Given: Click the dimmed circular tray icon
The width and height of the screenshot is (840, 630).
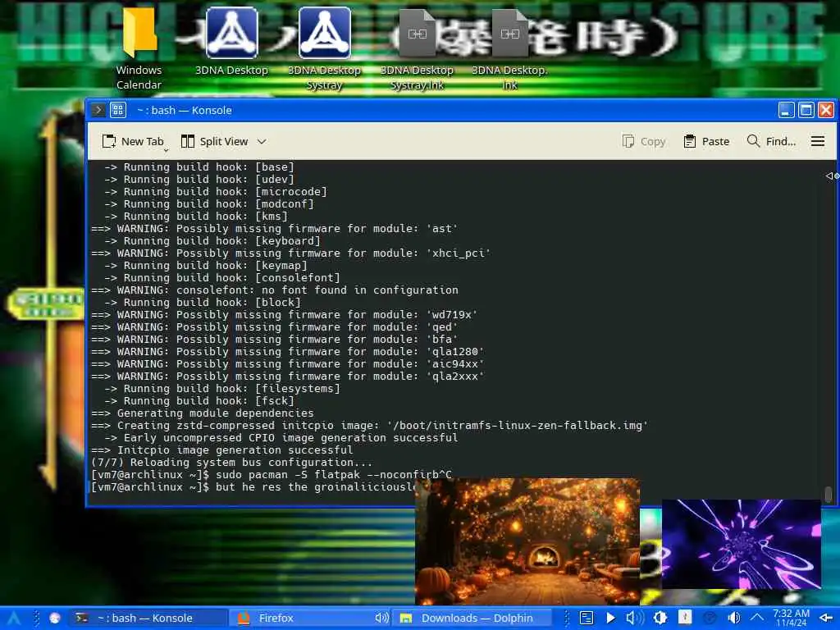Looking at the screenshot, I should [x=710, y=619].
